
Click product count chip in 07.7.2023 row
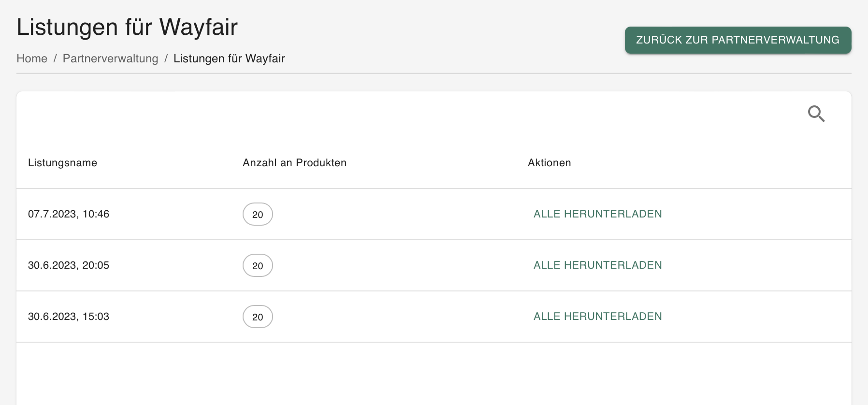click(258, 214)
